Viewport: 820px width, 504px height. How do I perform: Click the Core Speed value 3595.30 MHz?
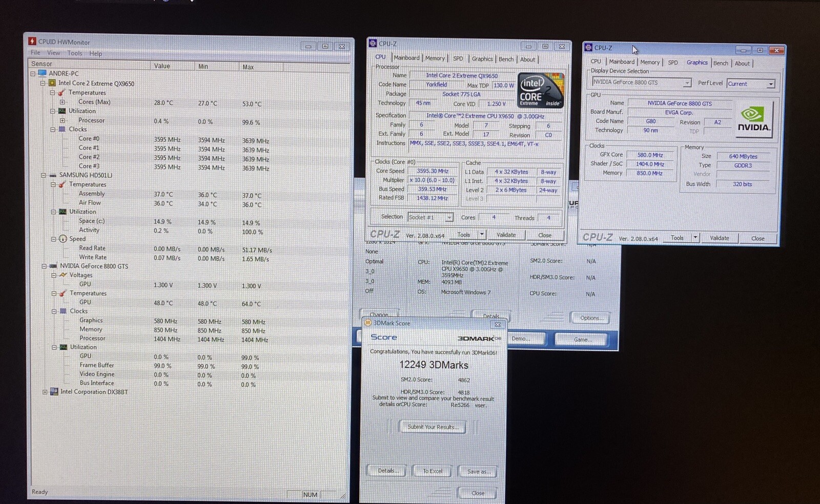[433, 171]
